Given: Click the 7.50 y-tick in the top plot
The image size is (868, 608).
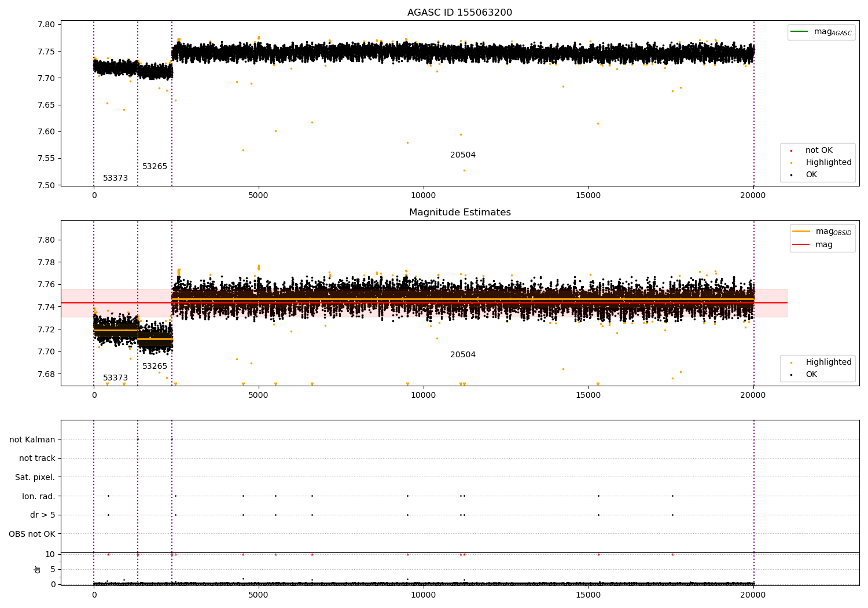Looking at the screenshot, I should click(x=46, y=185).
